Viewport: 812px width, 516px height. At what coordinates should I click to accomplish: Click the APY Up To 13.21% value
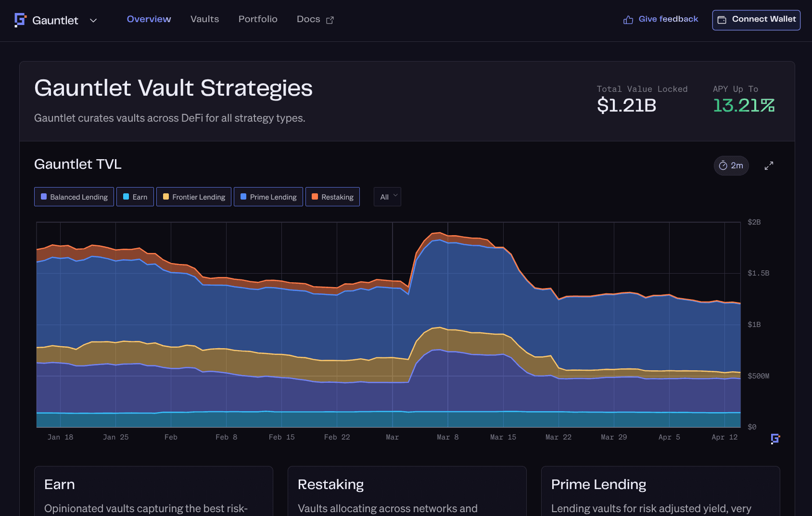pyautogui.click(x=744, y=105)
